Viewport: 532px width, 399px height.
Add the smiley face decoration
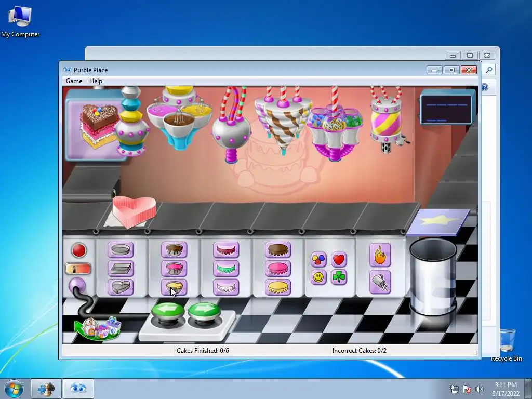point(318,277)
